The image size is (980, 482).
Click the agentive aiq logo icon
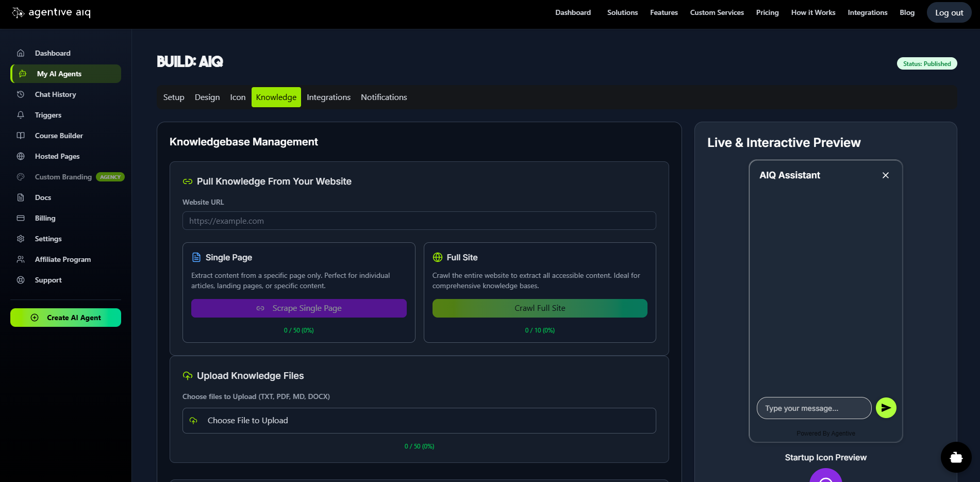click(18, 13)
